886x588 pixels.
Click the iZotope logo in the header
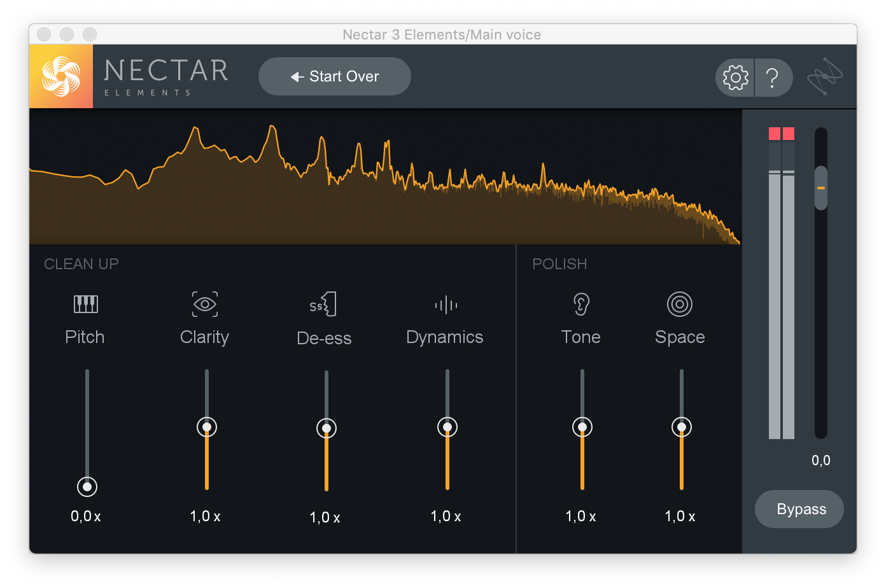pyautogui.click(x=825, y=77)
